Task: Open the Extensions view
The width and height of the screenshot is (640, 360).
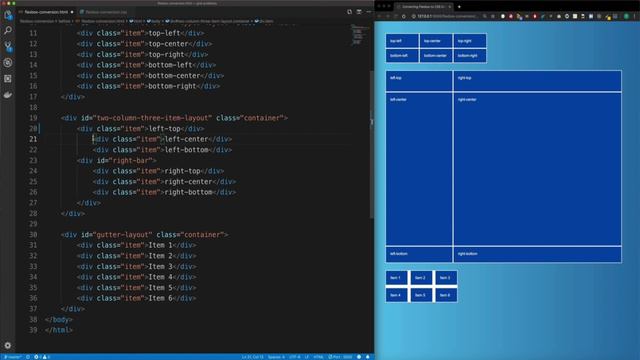Action: click(8, 78)
